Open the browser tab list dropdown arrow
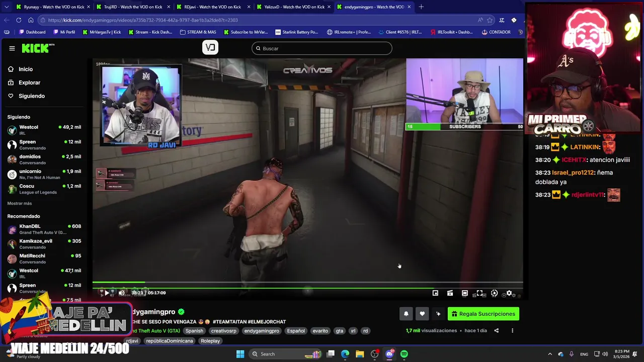 7,7
